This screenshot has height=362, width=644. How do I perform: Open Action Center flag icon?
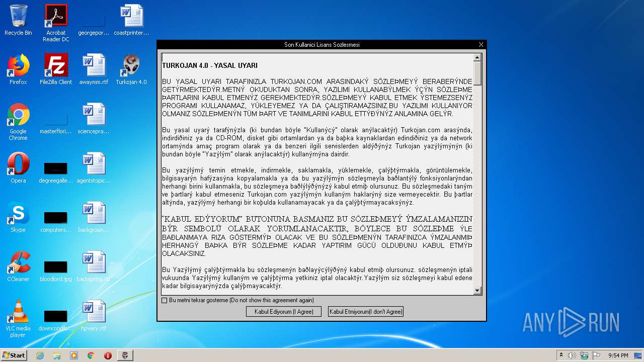pos(596,355)
